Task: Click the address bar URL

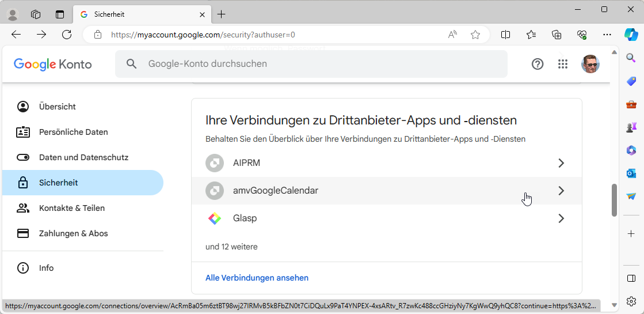Action: tap(203, 35)
